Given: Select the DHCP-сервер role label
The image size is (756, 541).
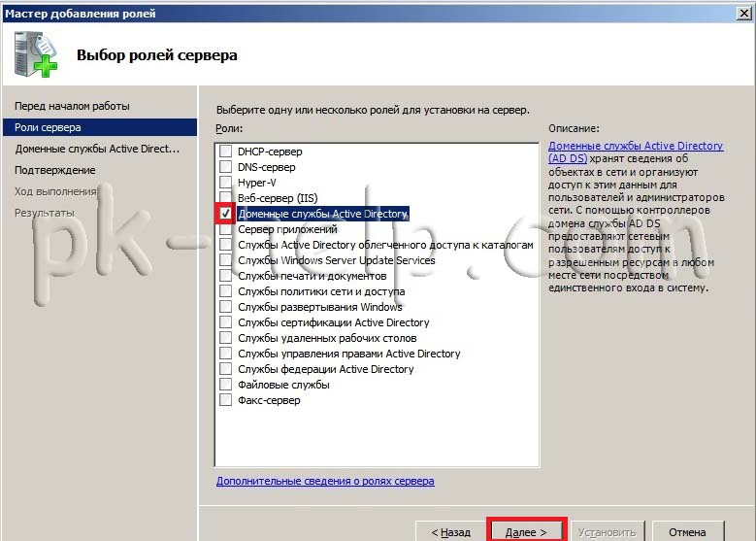Looking at the screenshot, I should click(270, 152).
